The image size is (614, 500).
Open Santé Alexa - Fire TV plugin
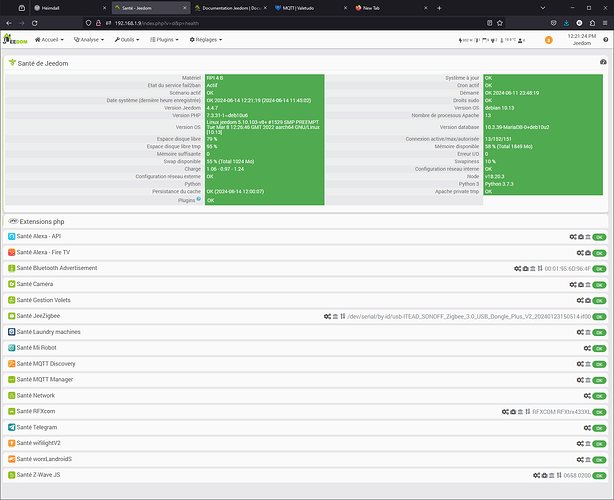[43, 252]
